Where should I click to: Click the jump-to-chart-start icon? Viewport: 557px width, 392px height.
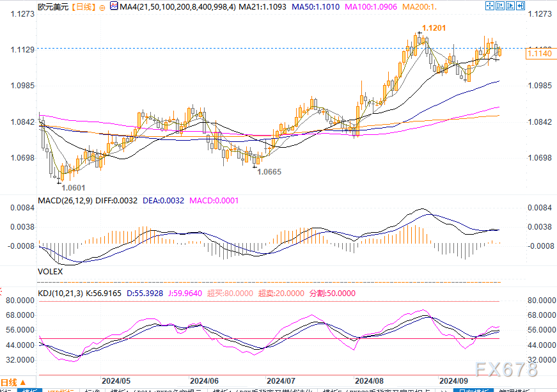coord(500,6)
